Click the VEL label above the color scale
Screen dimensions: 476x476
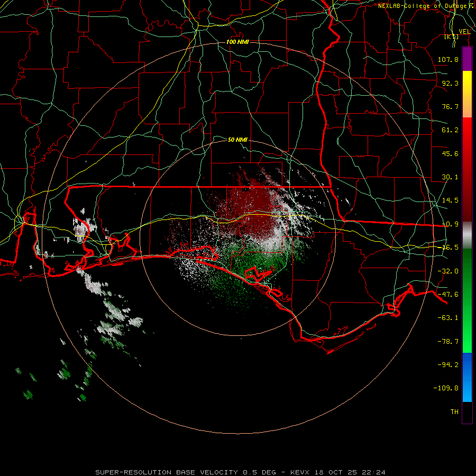click(x=464, y=32)
